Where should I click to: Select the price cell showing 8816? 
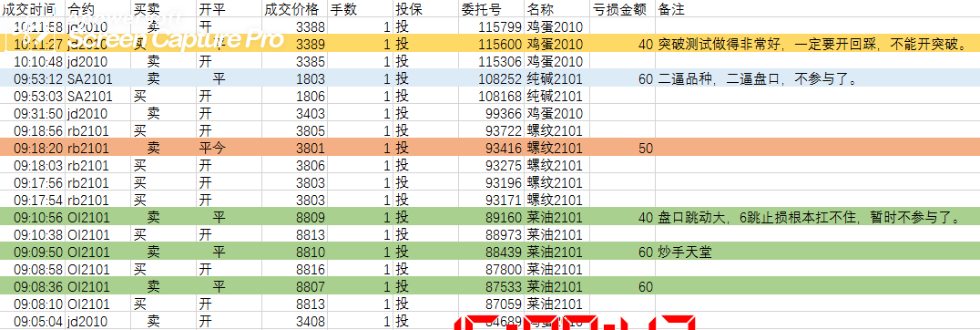tap(294, 269)
